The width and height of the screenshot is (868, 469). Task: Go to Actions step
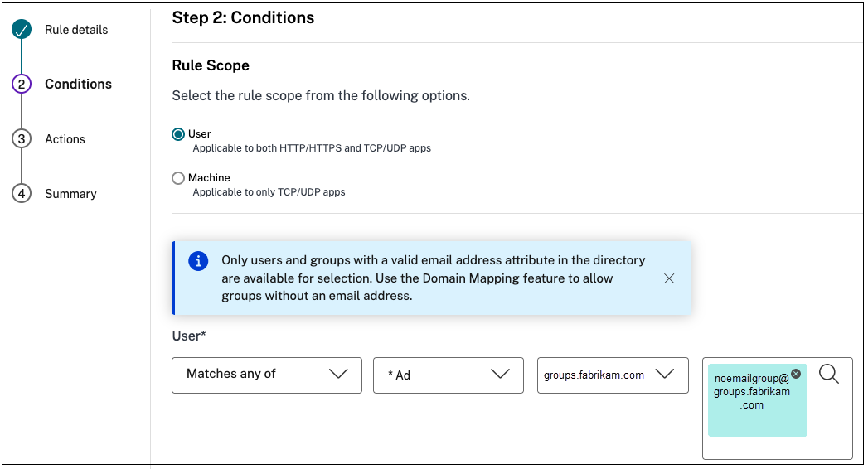tap(65, 139)
